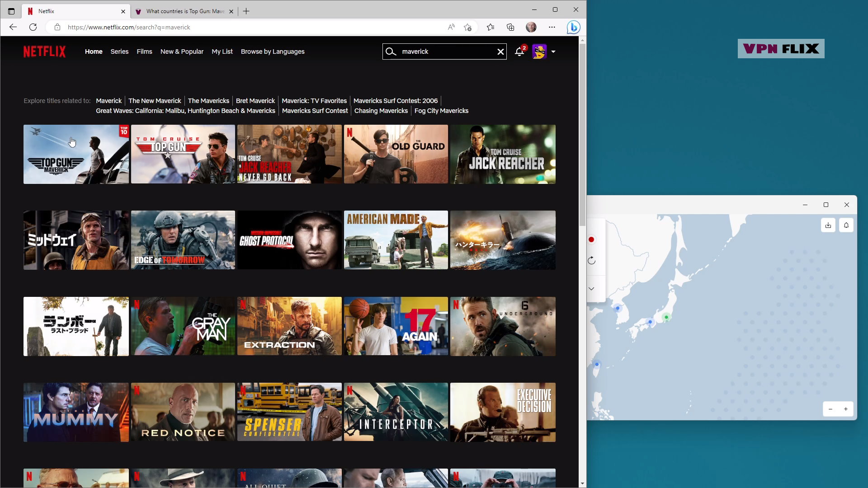Click the Bing Copilot icon in the toolbar
This screenshot has width=868, height=488.
[x=573, y=27]
